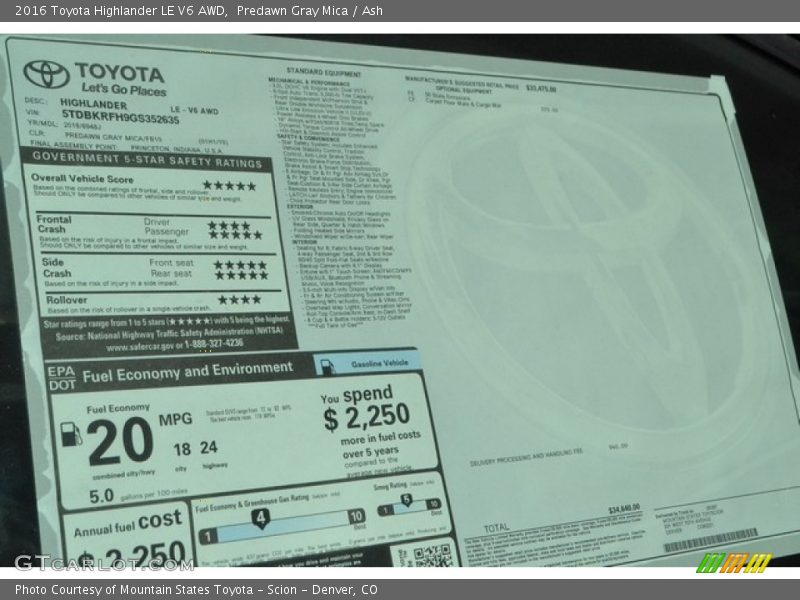
Task: Click the gas pump icon beside 20 MPG
Action: click(x=71, y=434)
